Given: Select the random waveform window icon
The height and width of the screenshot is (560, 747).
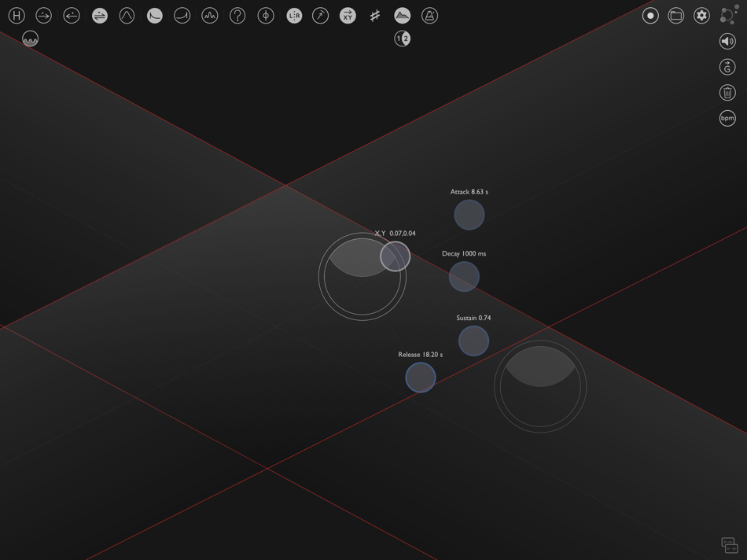Looking at the screenshot, I should pyautogui.click(x=210, y=16).
